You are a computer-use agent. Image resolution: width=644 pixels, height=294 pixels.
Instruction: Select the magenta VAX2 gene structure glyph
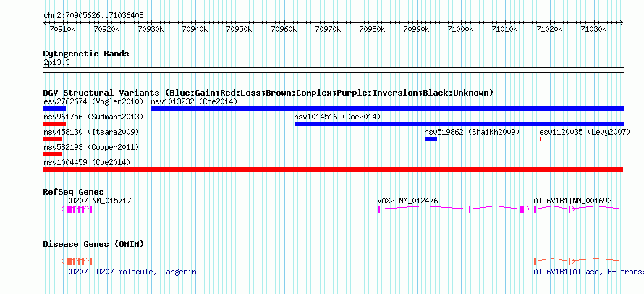[454, 209]
